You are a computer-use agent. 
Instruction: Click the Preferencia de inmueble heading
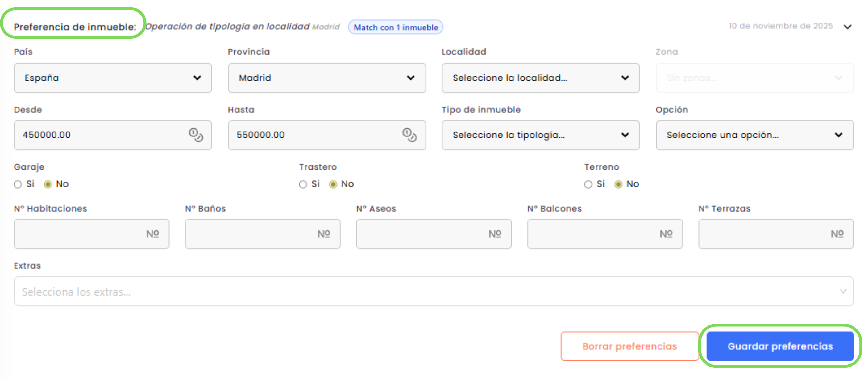[75, 27]
